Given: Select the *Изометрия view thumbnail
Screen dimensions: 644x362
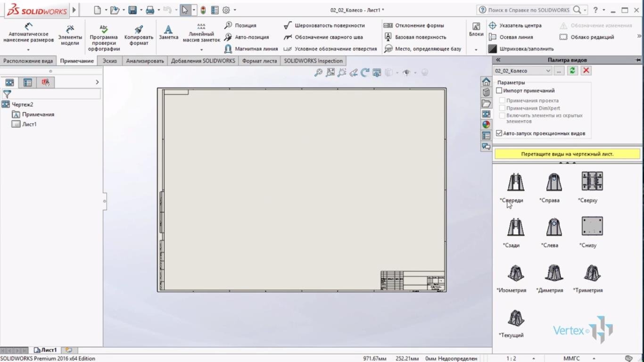Looking at the screenshot, I should [515, 273].
